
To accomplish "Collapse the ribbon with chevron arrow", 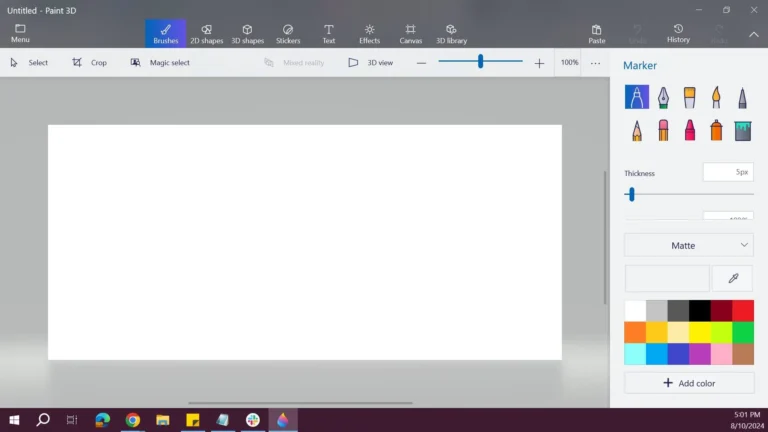I will click(753, 34).
